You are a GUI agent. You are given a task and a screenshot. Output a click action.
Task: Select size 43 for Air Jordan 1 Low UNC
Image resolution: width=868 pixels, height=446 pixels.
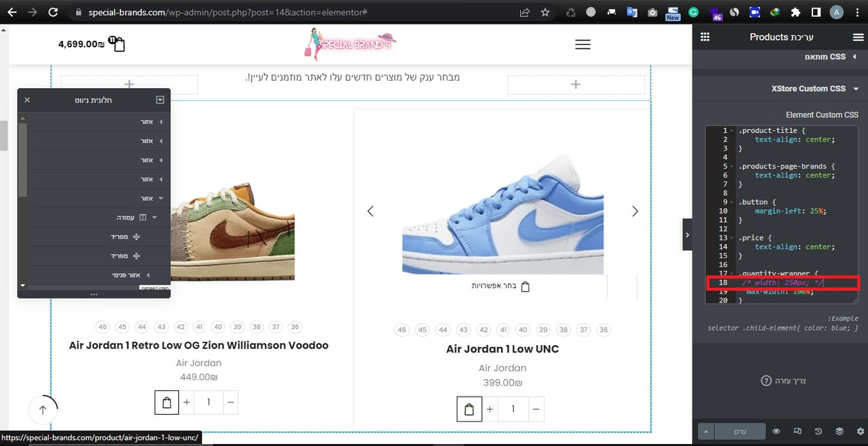(463, 330)
